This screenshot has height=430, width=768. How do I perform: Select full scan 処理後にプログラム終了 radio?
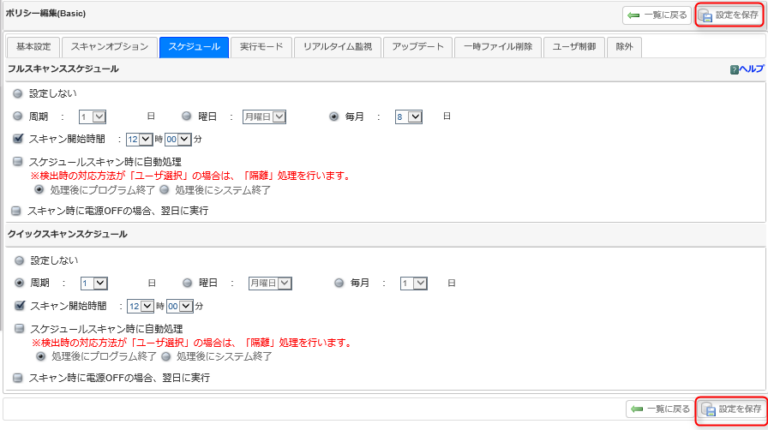(x=39, y=190)
